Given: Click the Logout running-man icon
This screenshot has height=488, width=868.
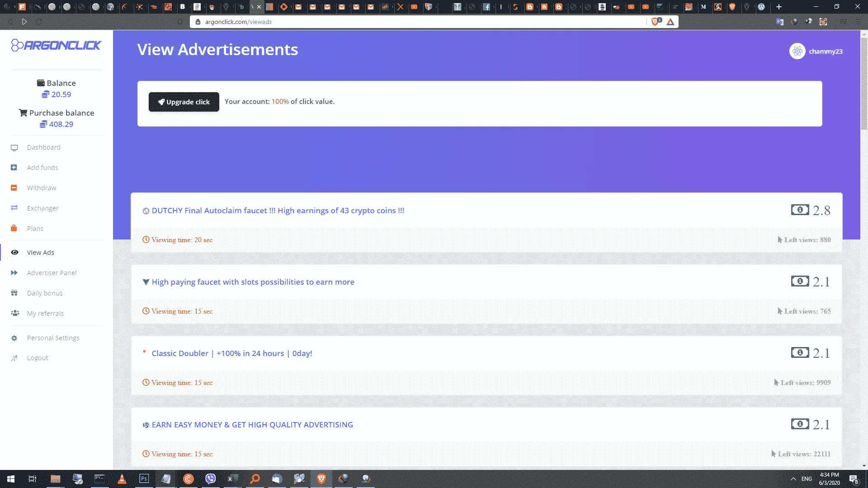Looking at the screenshot, I should pos(14,358).
